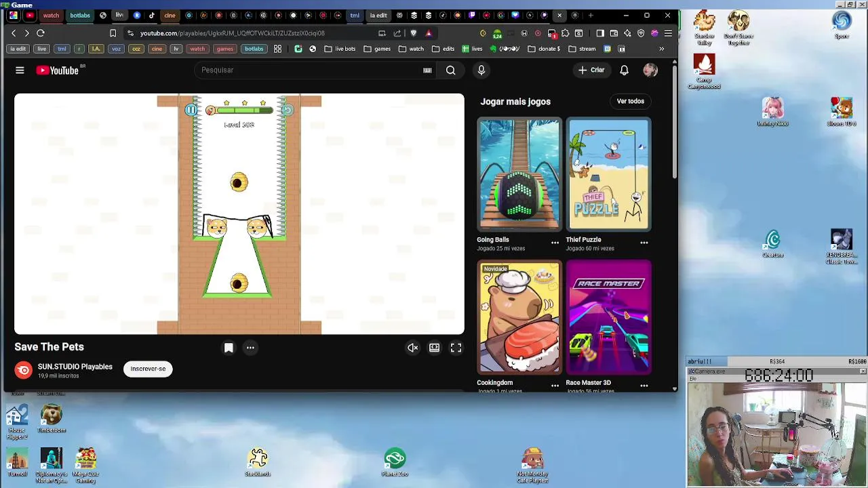868x488 pixels.
Task: Subscribe using the Inscrever-se button
Action: (148, 369)
